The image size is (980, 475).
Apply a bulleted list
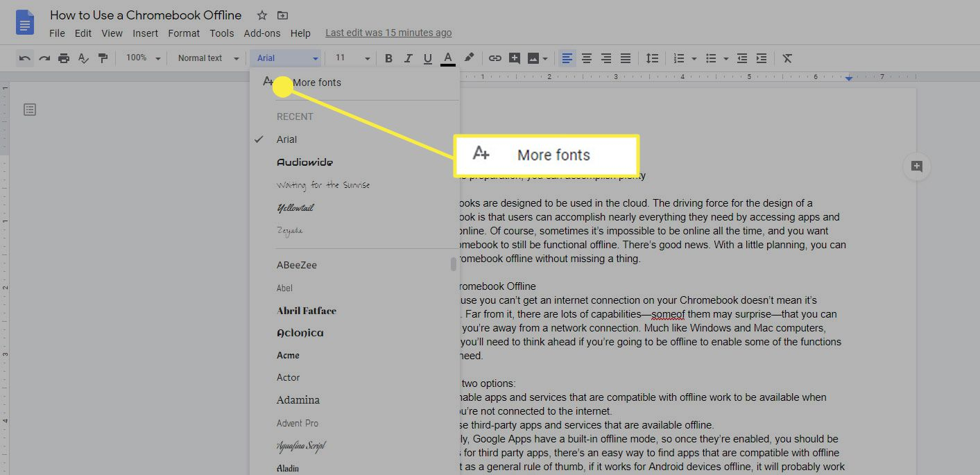711,58
